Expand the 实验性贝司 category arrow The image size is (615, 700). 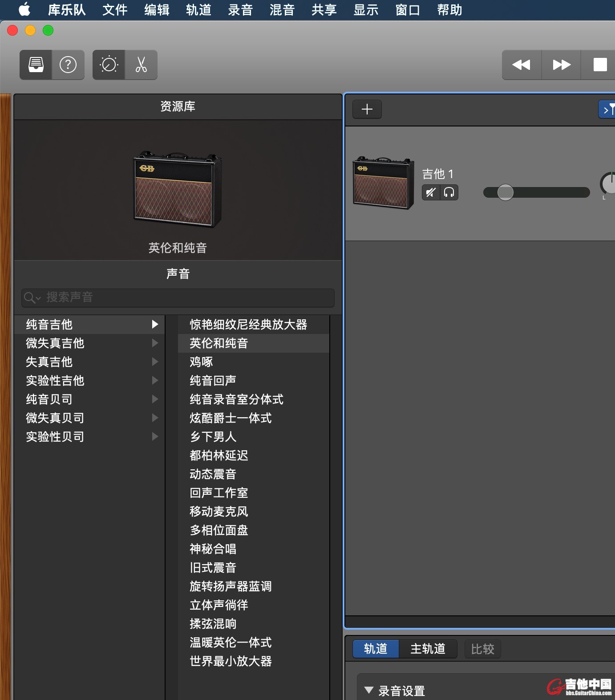pos(155,436)
